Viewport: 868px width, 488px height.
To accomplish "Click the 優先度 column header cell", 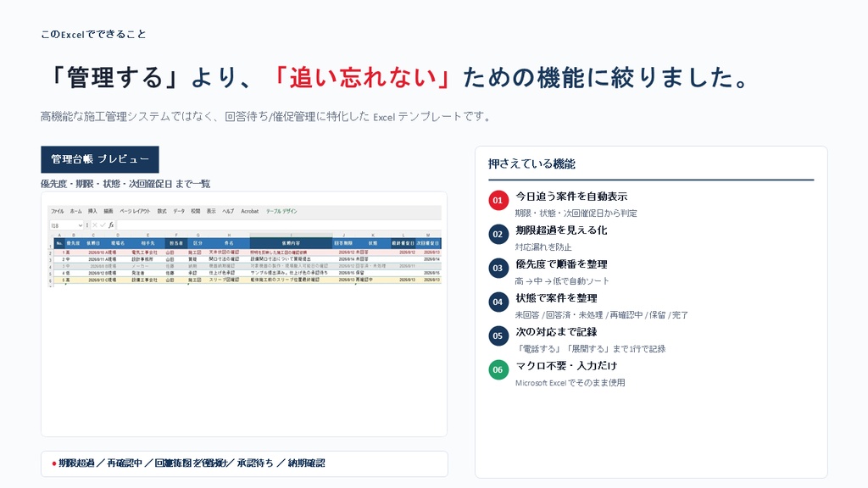I will pyautogui.click(x=74, y=243).
